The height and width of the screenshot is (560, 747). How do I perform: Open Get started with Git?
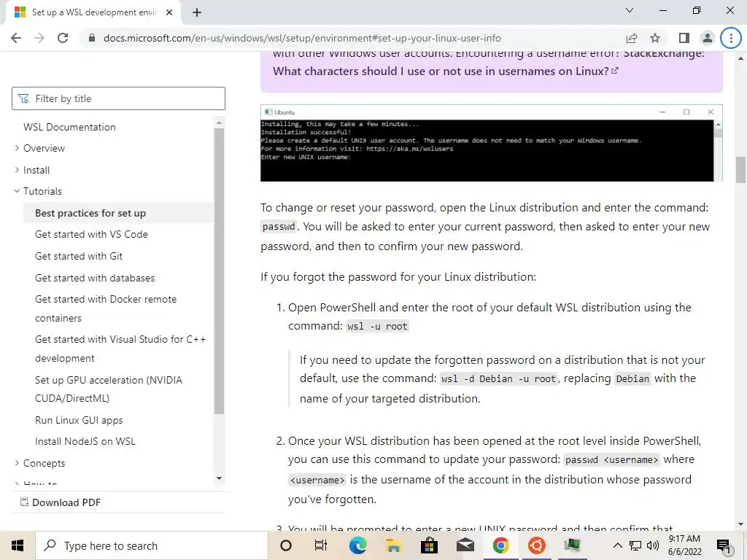(79, 256)
